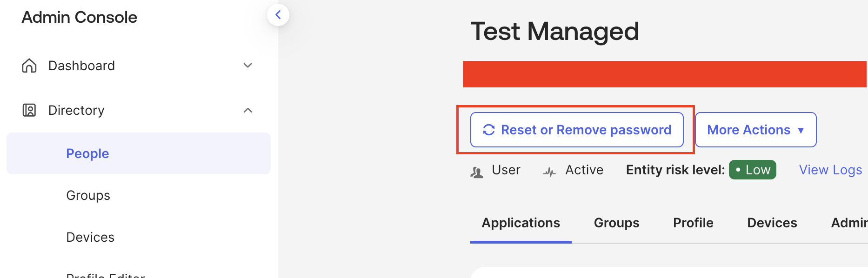The width and height of the screenshot is (868, 278).
Task: Open the More Actions dropdown
Action: coord(755,130)
